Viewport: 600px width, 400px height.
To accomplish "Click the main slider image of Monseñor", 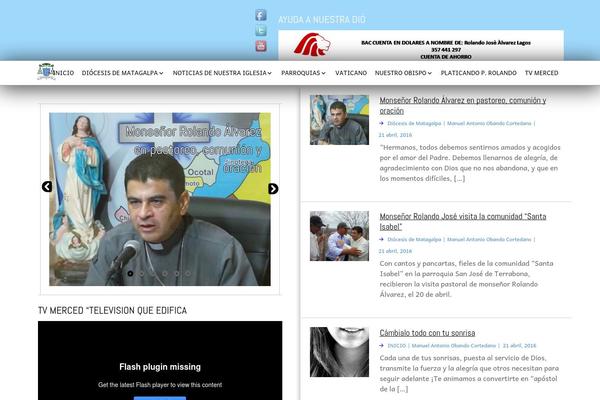I will [x=160, y=199].
